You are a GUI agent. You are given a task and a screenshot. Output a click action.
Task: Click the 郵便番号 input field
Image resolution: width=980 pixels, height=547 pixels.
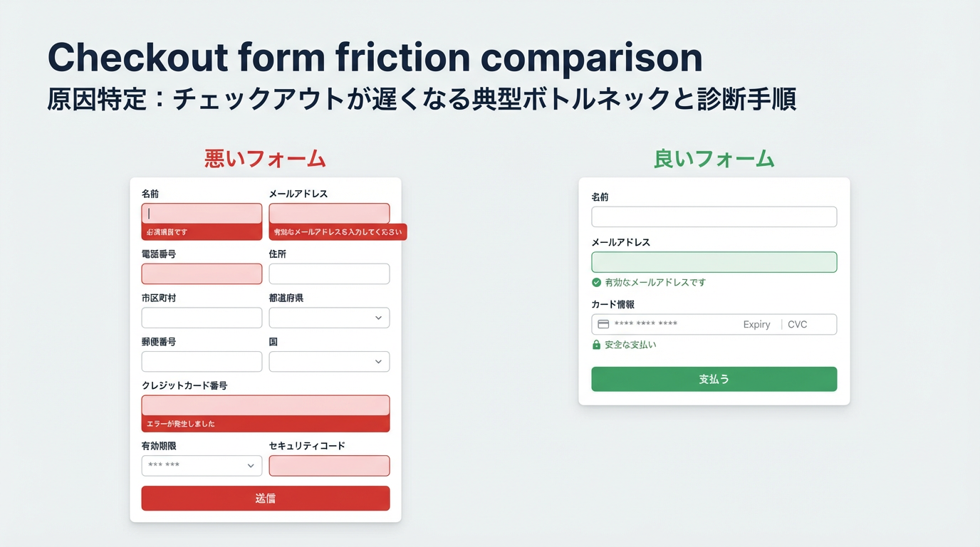coord(202,361)
